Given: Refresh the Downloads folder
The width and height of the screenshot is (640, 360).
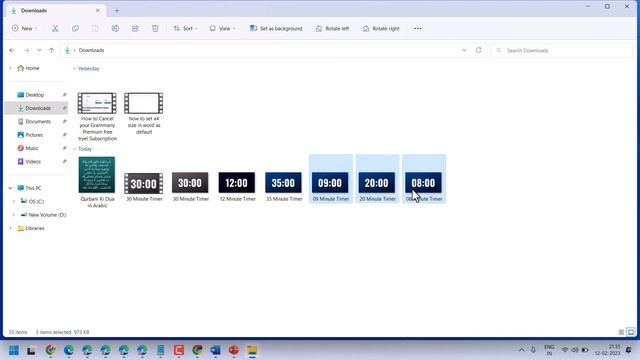Looking at the screenshot, I should [478, 50].
